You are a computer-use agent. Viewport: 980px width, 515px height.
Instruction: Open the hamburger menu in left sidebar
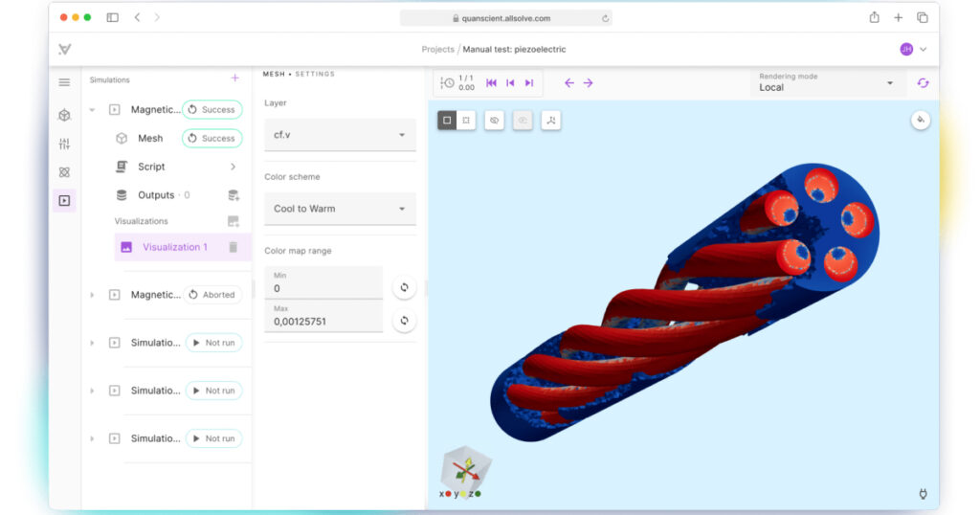pyautogui.click(x=64, y=82)
